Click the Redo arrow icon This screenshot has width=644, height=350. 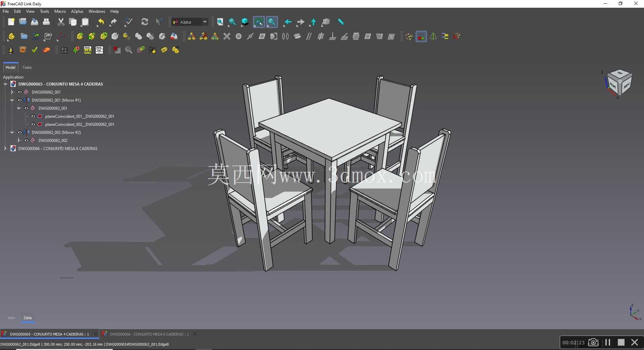113,22
